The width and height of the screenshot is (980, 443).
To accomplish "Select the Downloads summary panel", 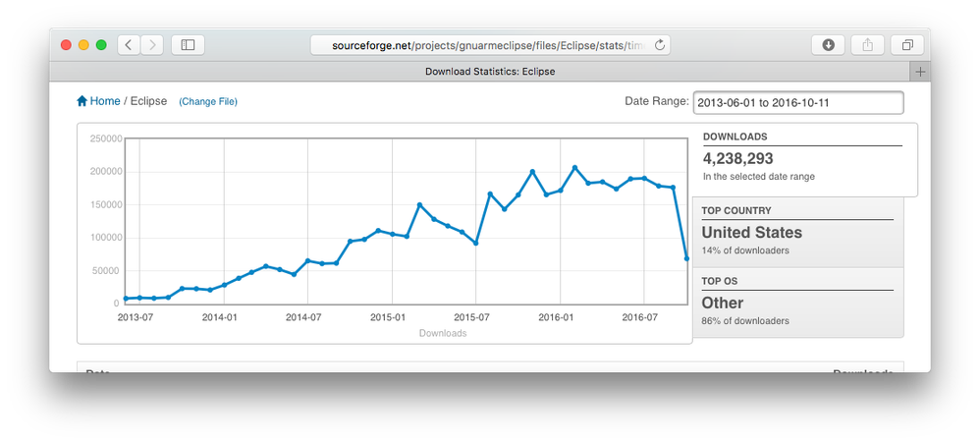I will point(804,159).
